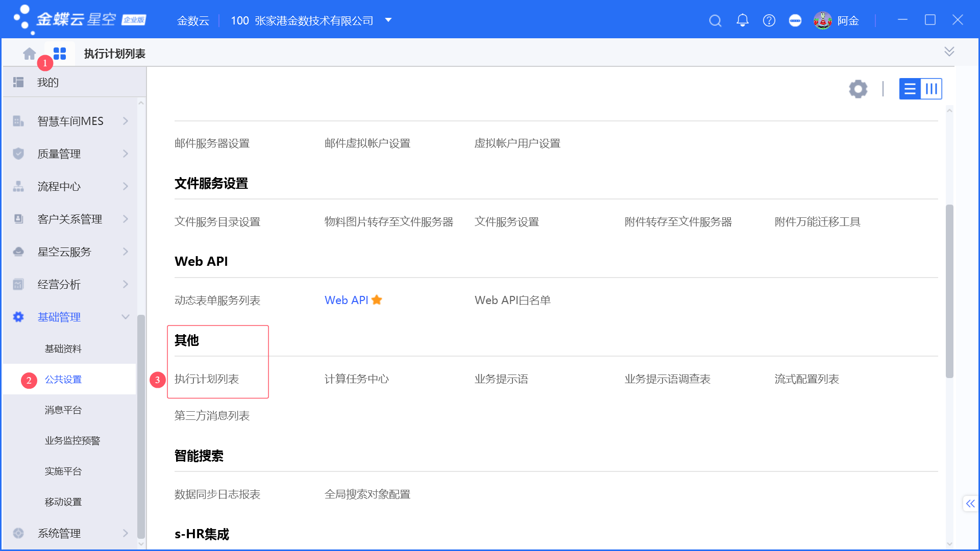The width and height of the screenshot is (980, 551).
Task: Select 消息平台 submenu
Action: 63,410
